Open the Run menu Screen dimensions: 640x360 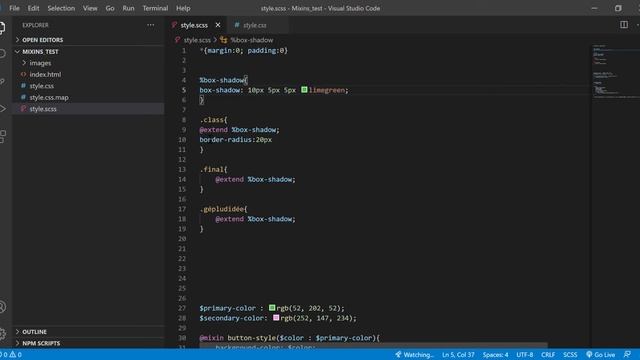(x=128, y=8)
